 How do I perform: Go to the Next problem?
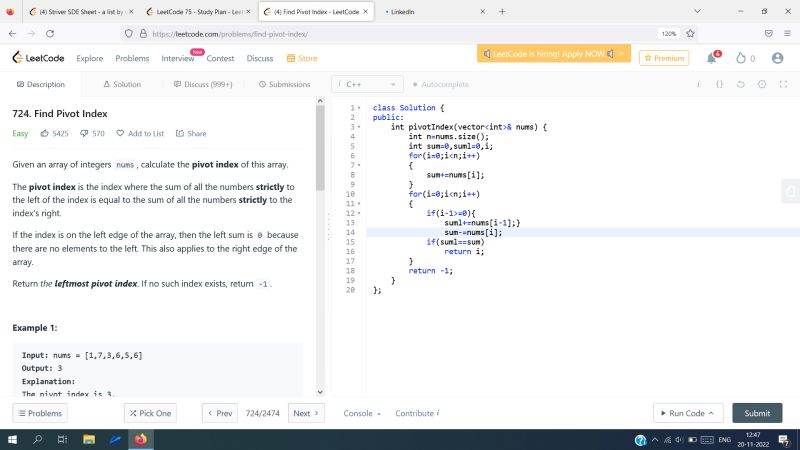pos(306,413)
